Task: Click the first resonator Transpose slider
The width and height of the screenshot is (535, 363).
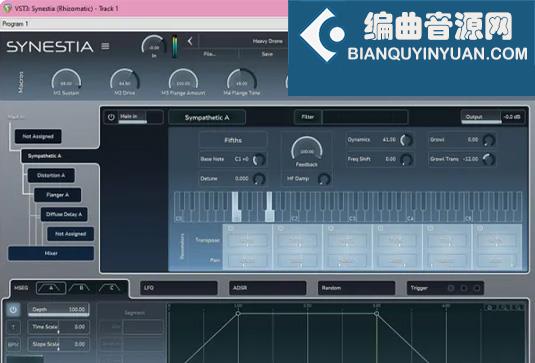Action: (247, 241)
